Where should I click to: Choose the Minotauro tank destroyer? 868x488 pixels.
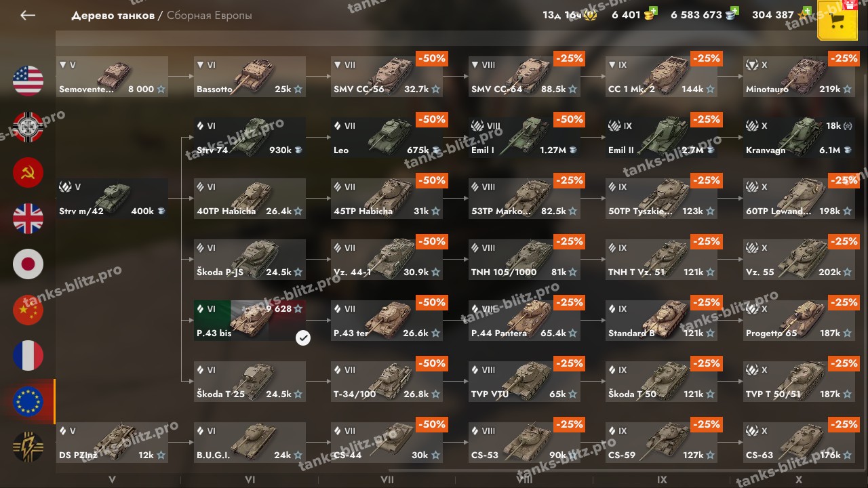coord(798,77)
